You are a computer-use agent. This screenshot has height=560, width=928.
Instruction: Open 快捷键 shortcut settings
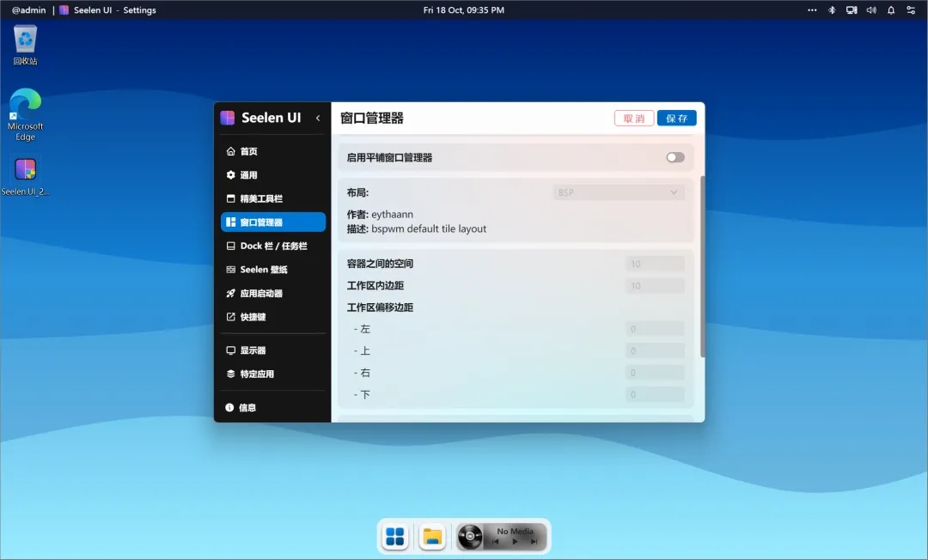point(259,316)
